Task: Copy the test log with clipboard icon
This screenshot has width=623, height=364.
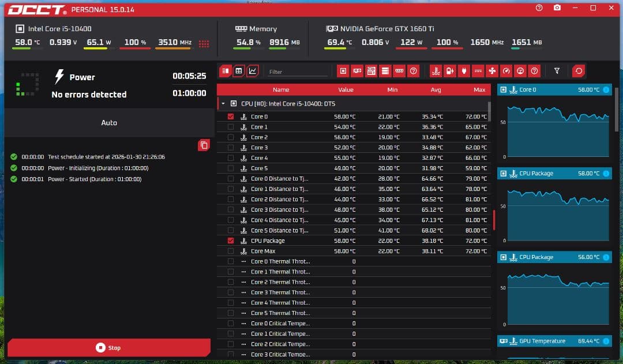Action: pos(203,145)
